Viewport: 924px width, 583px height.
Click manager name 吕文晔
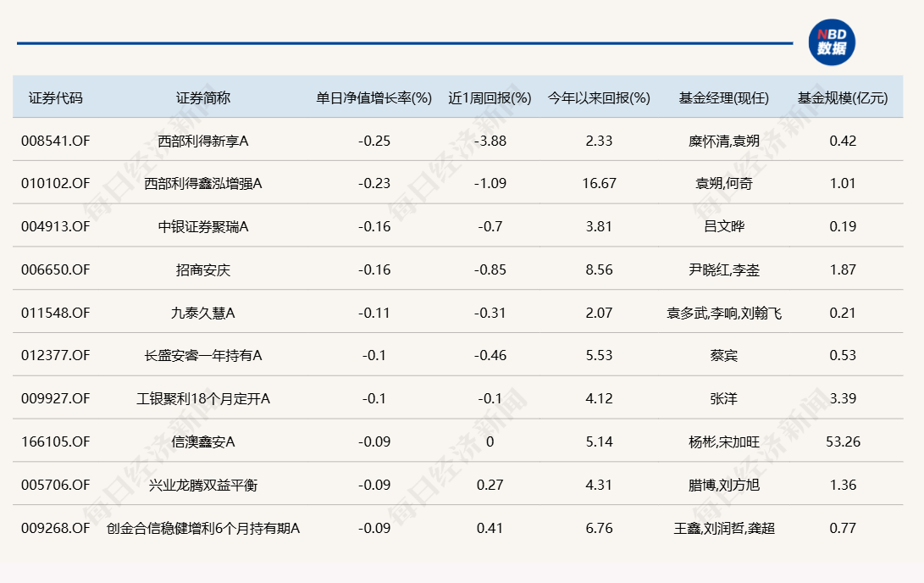pos(724,226)
